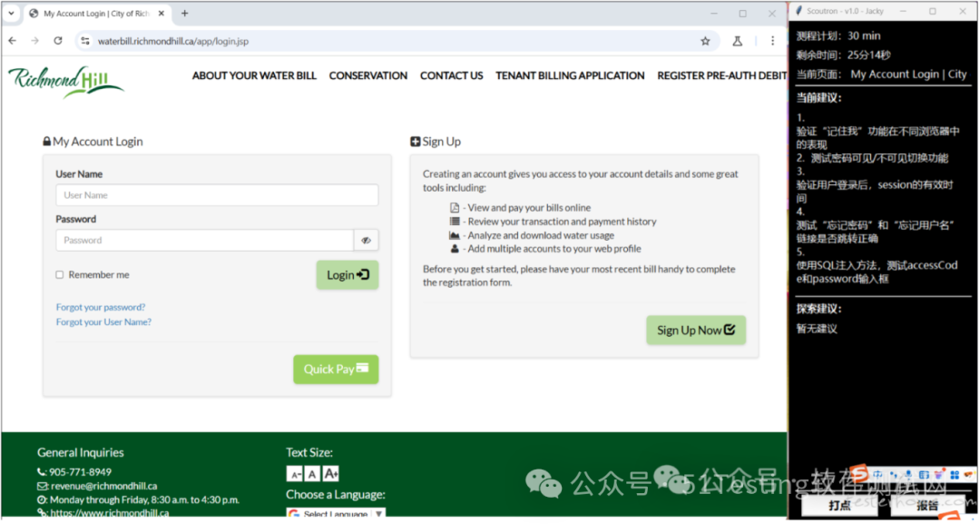Open site information icon beside the URL
Image resolution: width=980 pixels, height=524 pixels.
click(x=85, y=41)
